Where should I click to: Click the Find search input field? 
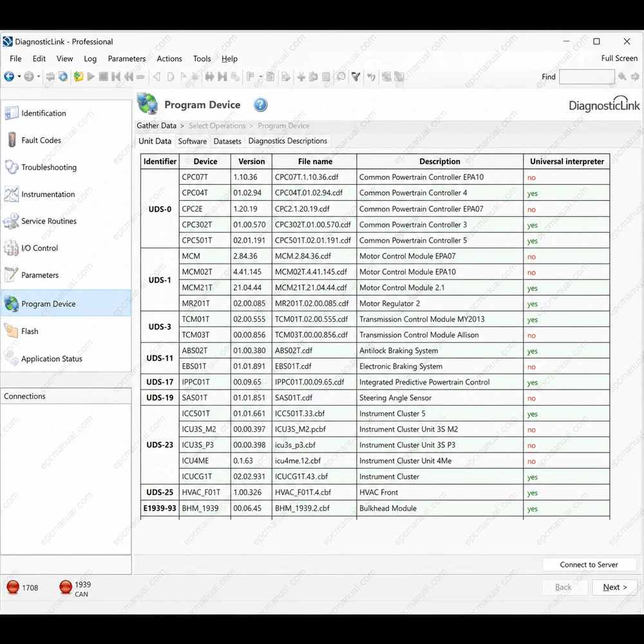click(587, 77)
